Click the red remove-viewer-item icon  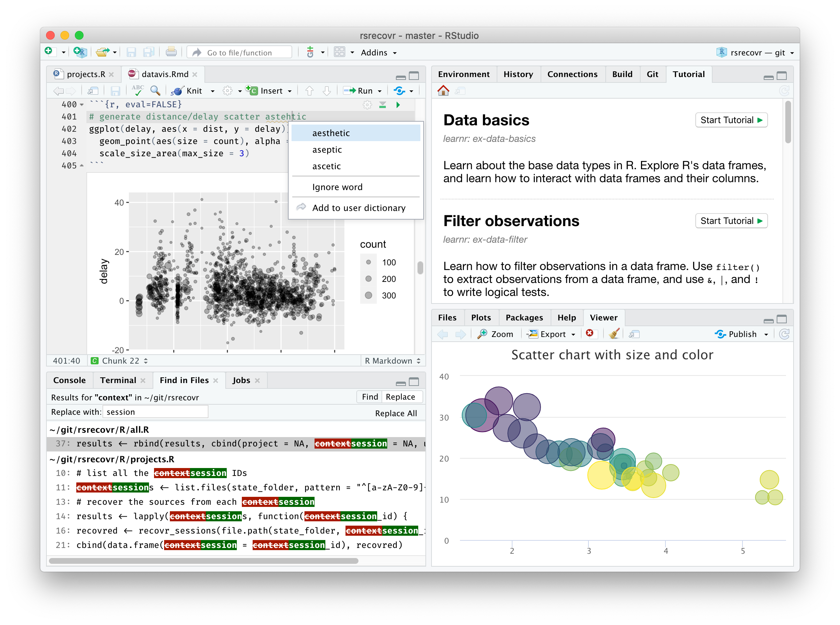[x=590, y=333]
